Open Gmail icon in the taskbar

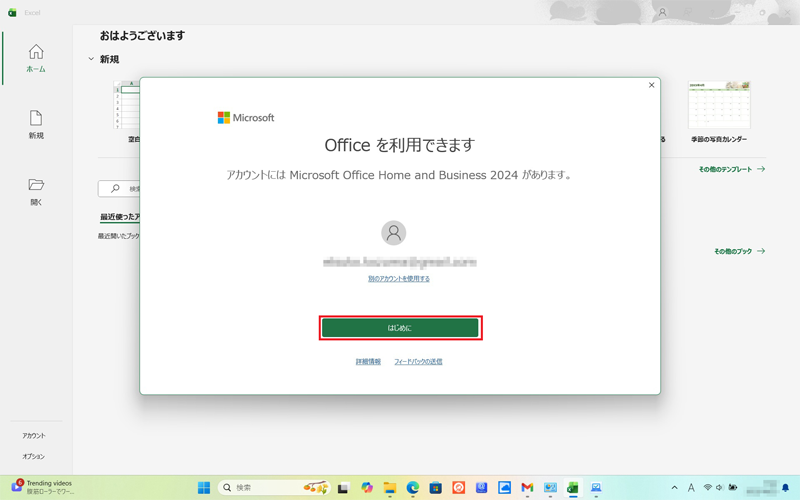point(527,488)
